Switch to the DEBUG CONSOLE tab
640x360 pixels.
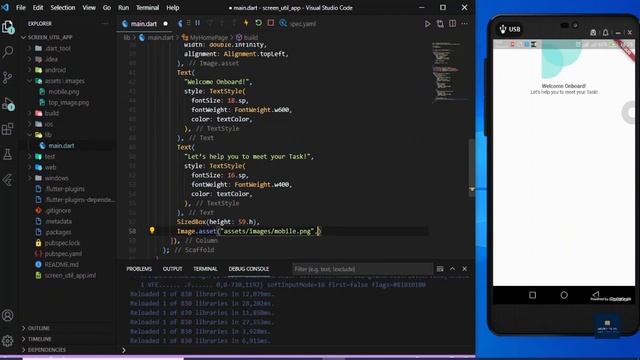click(249, 269)
